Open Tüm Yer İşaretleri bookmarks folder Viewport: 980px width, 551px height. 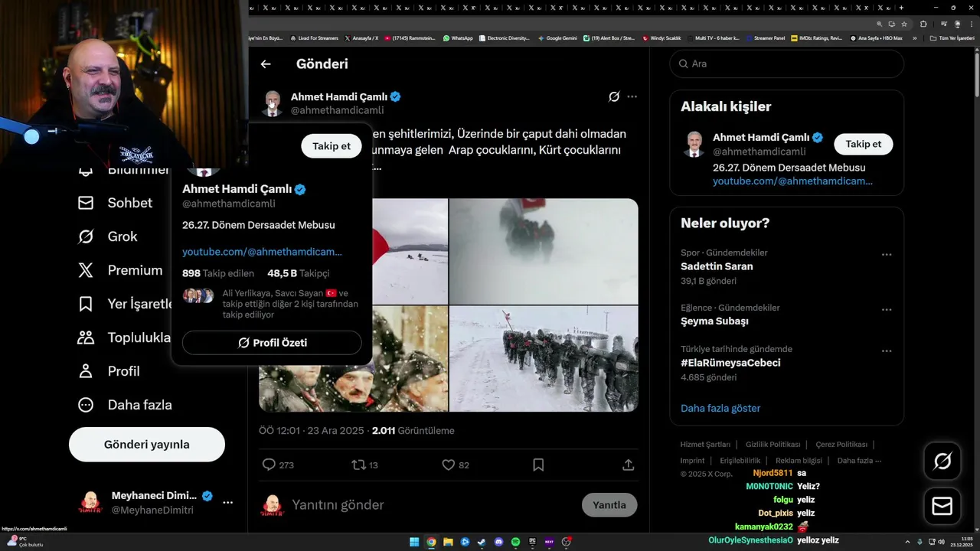952,38
